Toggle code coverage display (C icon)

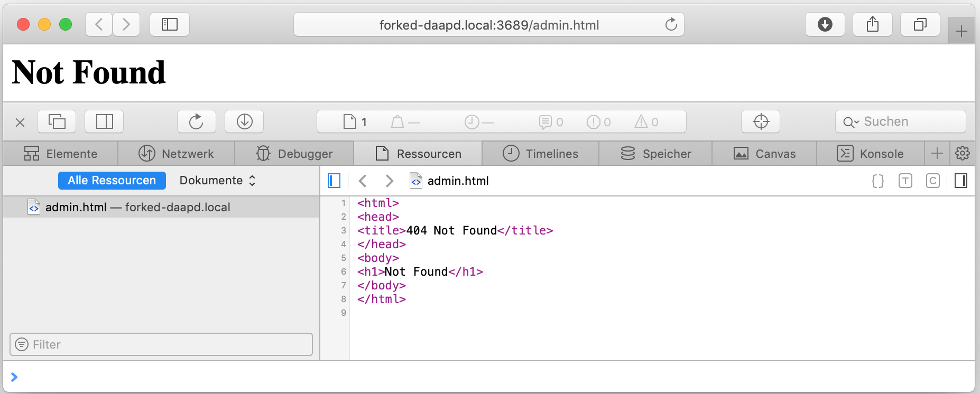[932, 181]
